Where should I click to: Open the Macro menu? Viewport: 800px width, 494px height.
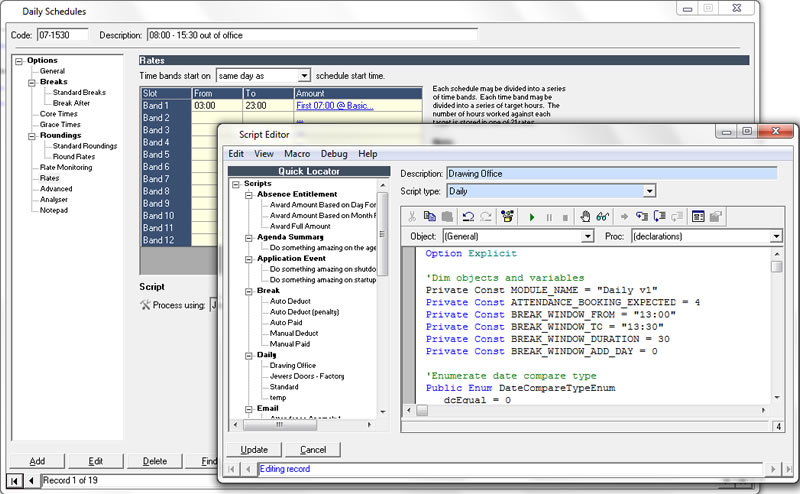[296, 154]
